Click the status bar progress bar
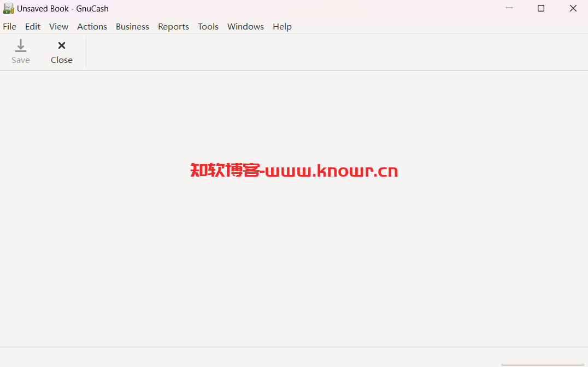 tap(542, 364)
